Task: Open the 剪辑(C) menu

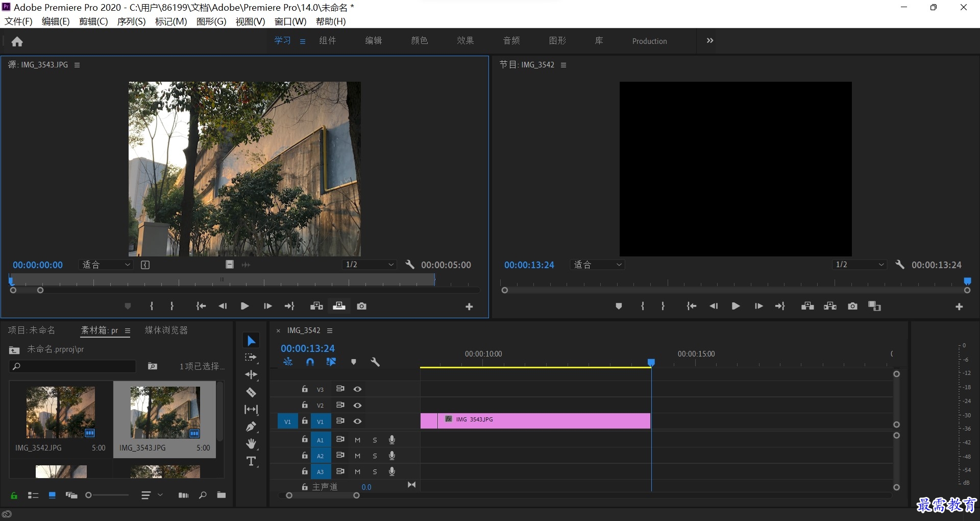Action: pos(93,21)
